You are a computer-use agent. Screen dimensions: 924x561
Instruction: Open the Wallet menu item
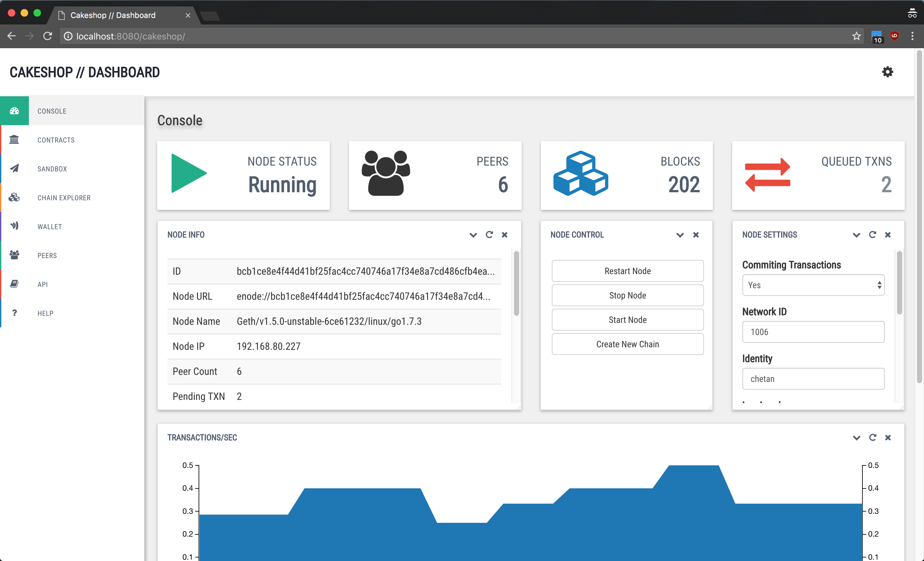(x=49, y=227)
